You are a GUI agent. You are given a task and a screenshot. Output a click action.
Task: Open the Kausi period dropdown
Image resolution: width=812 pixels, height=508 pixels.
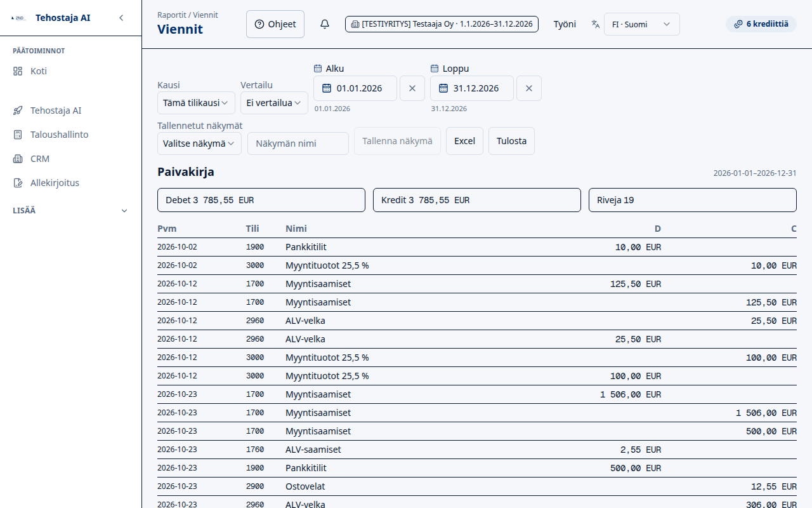[x=196, y=103]
